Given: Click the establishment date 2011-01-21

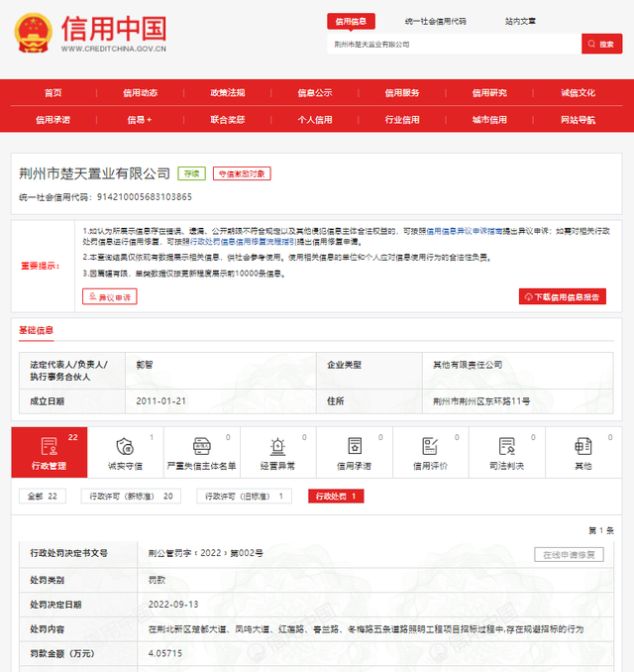Looking at the screenshot, I should tap(161, 401).
